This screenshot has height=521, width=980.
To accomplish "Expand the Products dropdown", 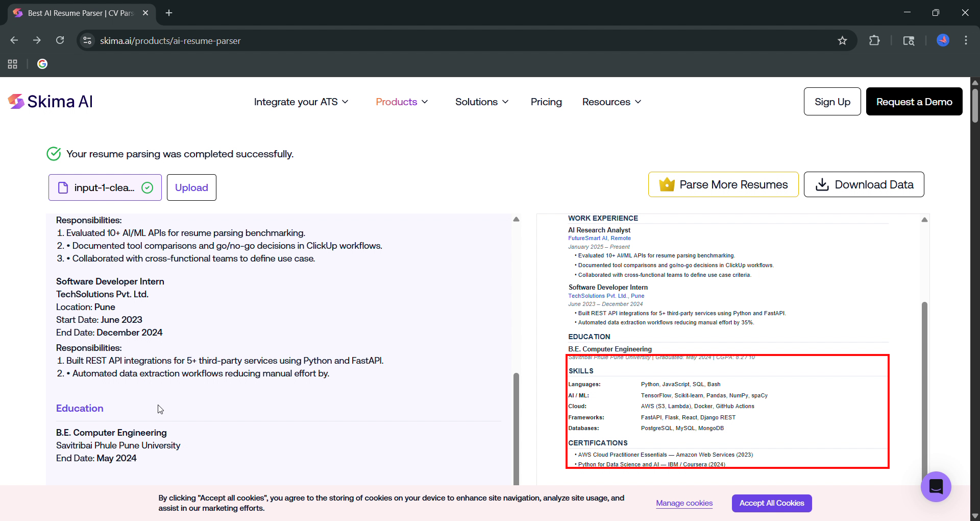I will pos(402,102).
